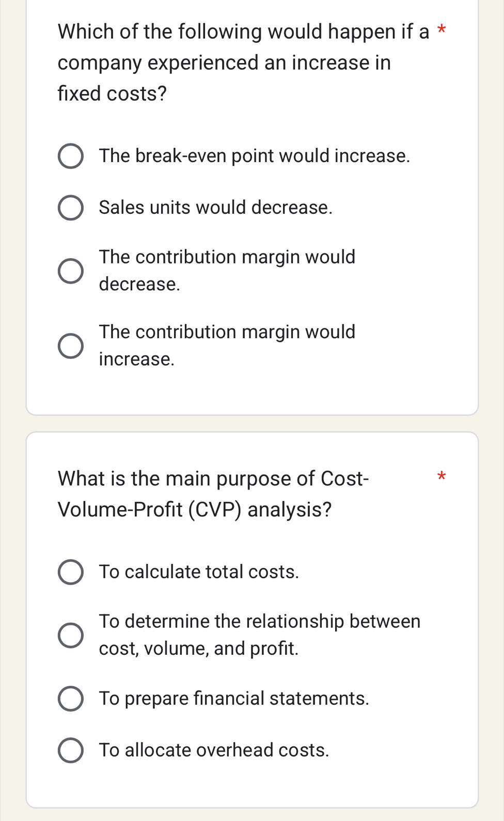
Task: Select radio circle beside 'Sales units would decrease'
Action: (x=70, y=208)
